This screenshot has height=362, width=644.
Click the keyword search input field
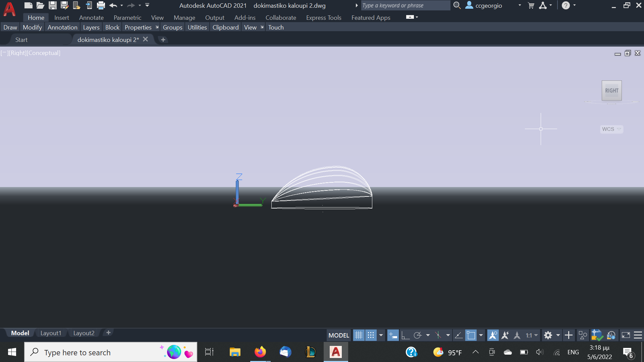pos(405,5)
